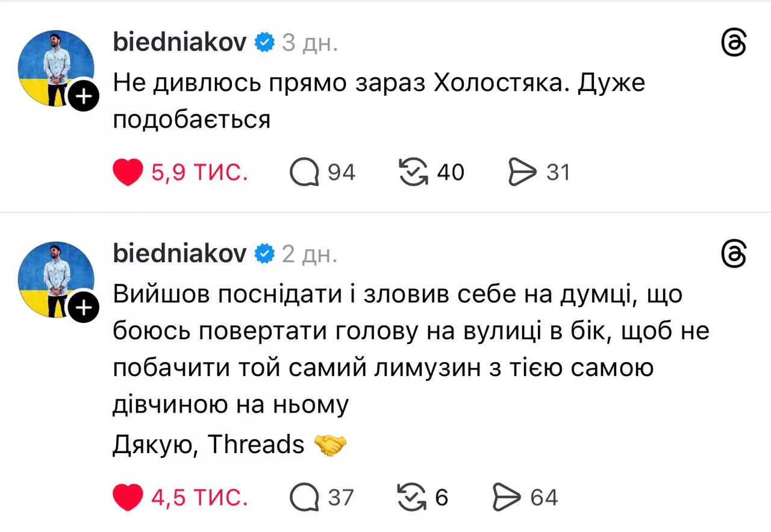771x532 pixels.
Task: Click Threads logo on the second post
Action: click(x=734, y=255)
